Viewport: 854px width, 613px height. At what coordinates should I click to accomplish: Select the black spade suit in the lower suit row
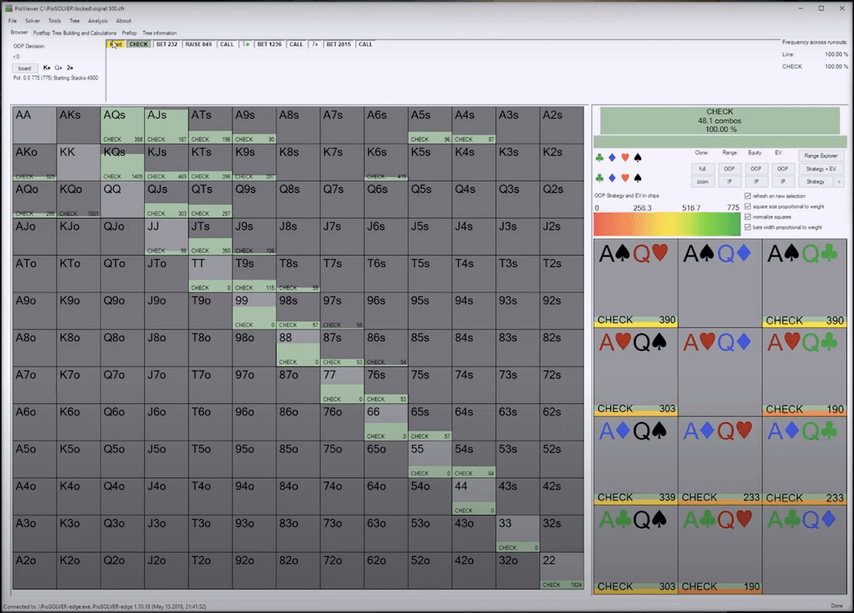pyautogui.click(x=638, y=178)
